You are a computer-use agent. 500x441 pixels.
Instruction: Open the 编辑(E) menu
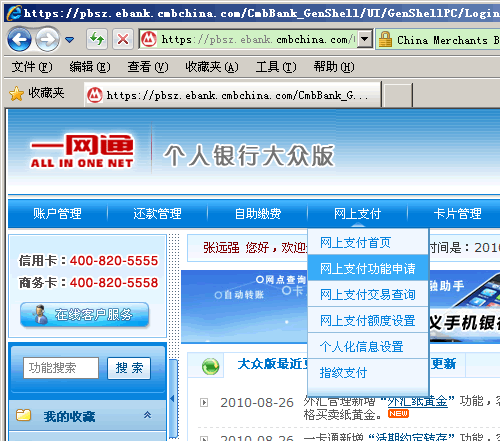pos(90,67)
